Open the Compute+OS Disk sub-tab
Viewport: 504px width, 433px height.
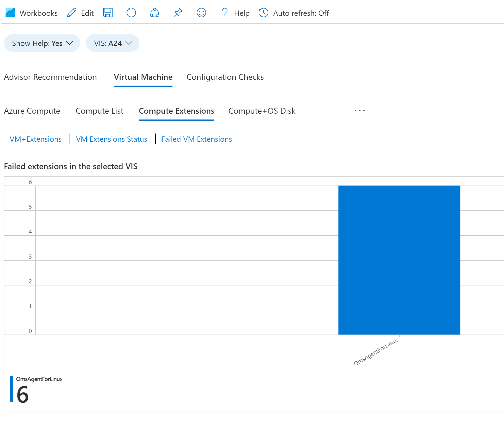pyautogui.click(x=262, y=111)
